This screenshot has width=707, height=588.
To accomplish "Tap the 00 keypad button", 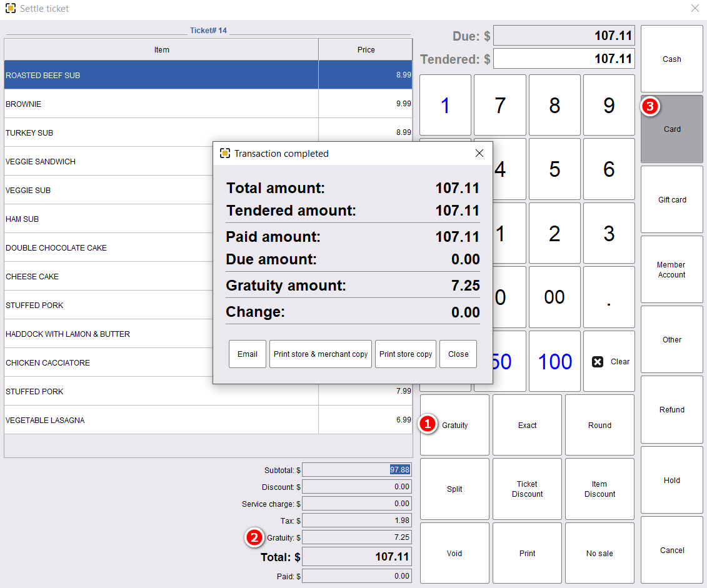I will pyautogui.click(x=554, y=297).
